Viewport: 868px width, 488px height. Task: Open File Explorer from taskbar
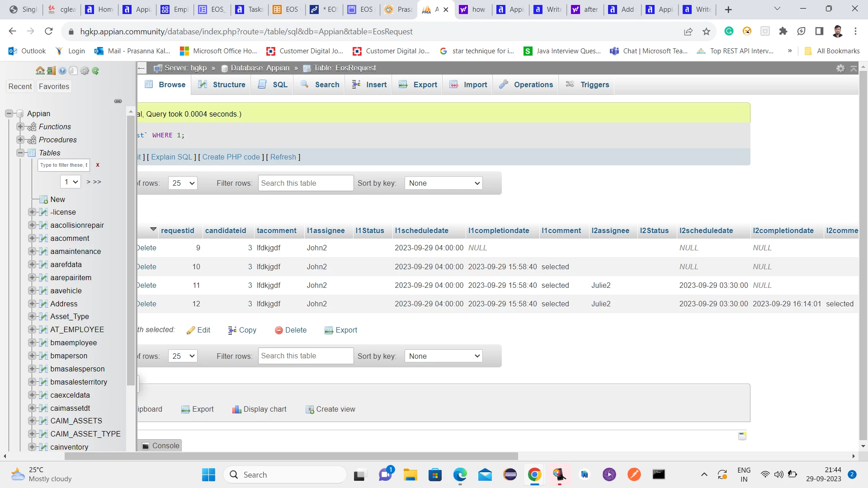(410, 475)
